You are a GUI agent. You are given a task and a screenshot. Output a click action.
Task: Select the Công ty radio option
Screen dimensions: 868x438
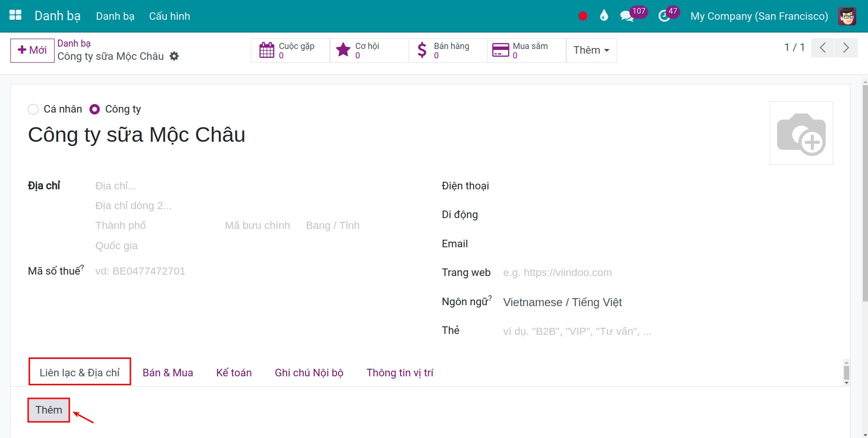[x=95, y=109]
